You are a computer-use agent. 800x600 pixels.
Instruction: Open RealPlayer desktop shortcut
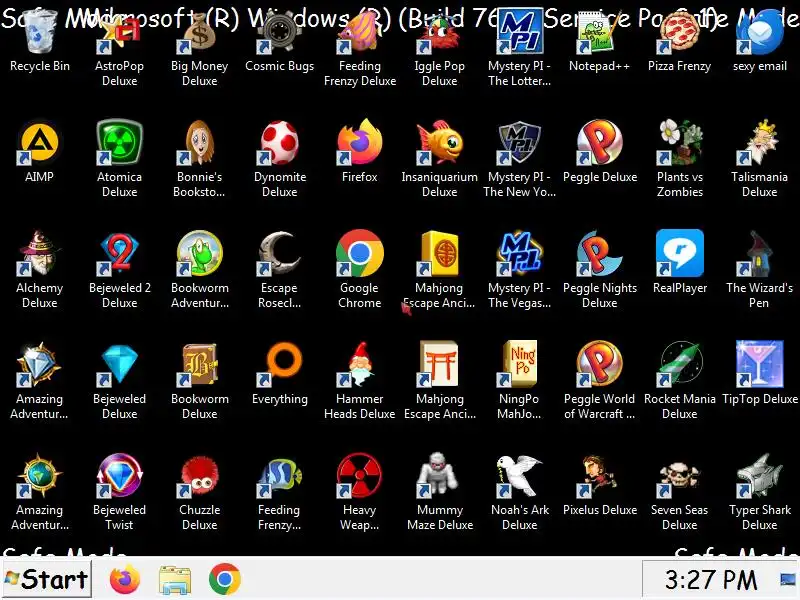(x=680, y=254)
